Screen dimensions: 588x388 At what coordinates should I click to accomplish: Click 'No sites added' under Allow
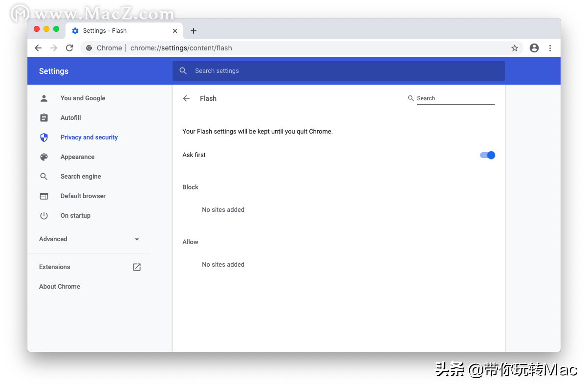click(223, 265)
